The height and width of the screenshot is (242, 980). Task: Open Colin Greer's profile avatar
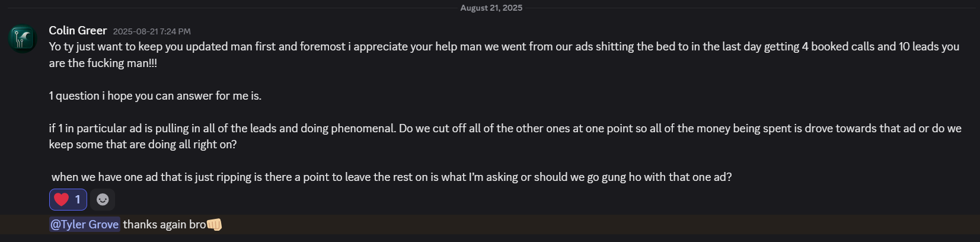tap(23, 39)
